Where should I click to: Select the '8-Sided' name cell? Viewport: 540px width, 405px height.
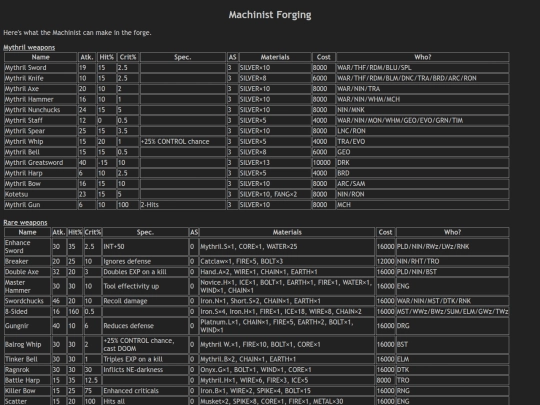[x=28, y=311]
